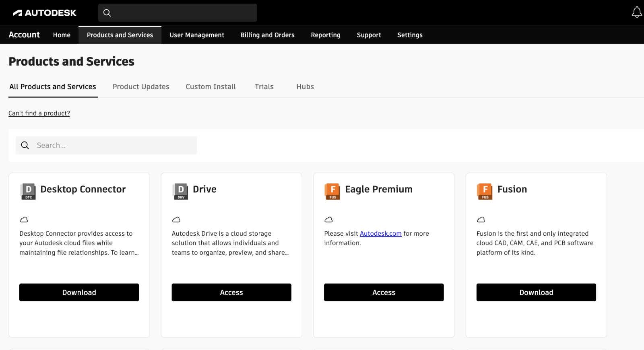Click the cloud icon under Fusion
Viewport: 644px width, 350px height.
tap(481, 220)
